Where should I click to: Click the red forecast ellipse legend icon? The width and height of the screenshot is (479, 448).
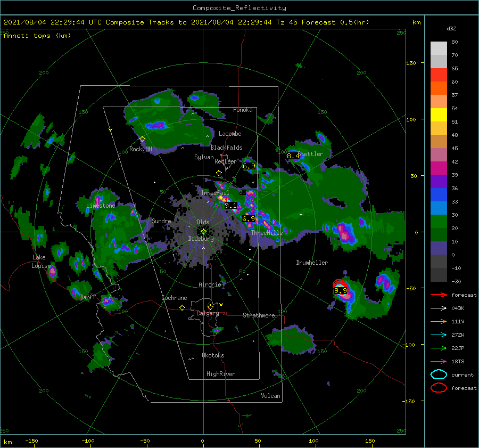point(439,388)
